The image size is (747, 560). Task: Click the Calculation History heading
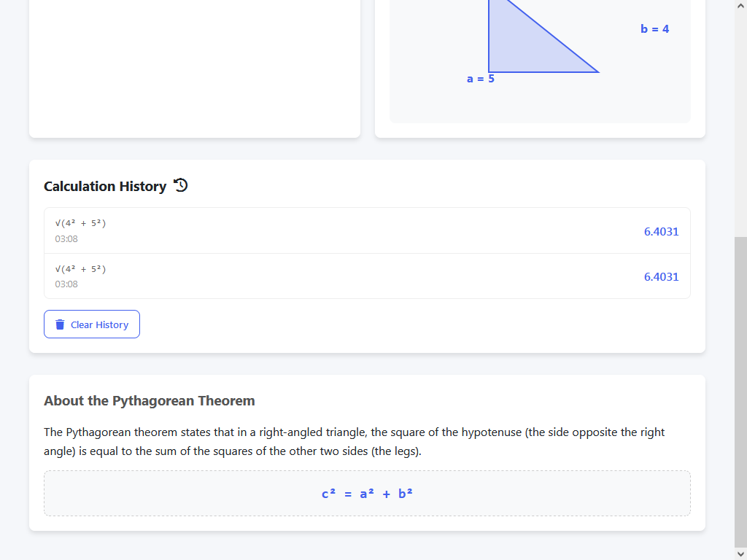(105, 187)
